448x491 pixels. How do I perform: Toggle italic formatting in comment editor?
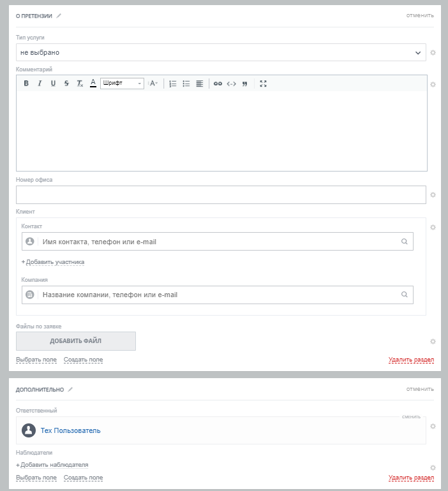click(40, 84)
